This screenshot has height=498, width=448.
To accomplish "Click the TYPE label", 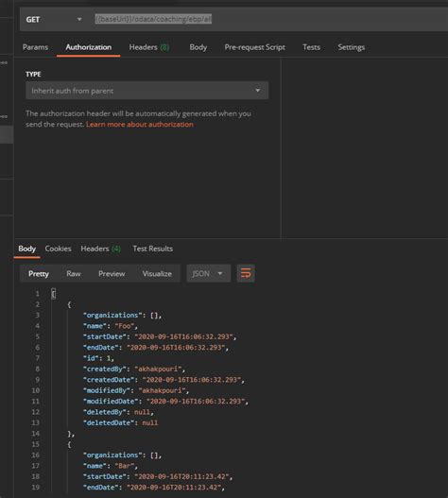I will 33,74.
